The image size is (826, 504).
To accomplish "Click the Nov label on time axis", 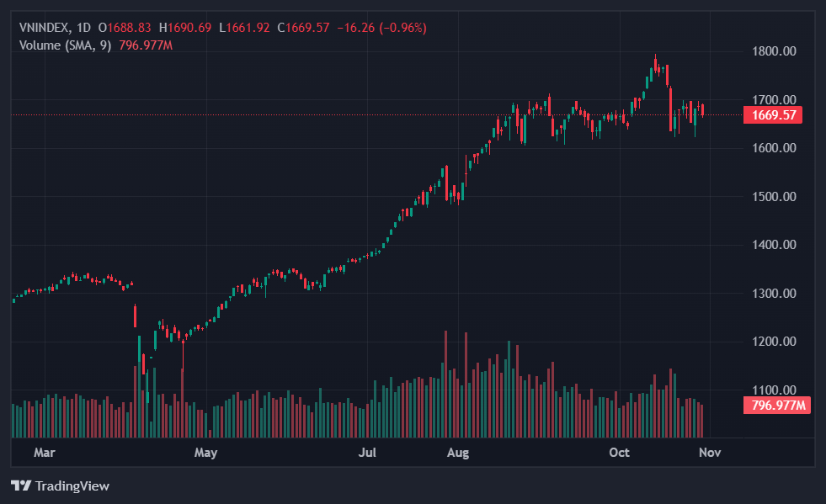I will pos(710,453).
